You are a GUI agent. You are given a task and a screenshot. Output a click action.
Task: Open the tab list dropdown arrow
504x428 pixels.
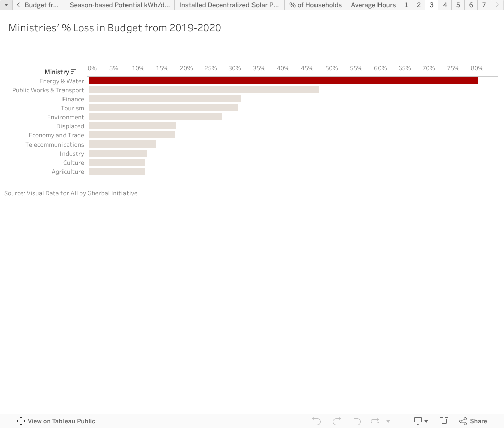pos(6,5)
